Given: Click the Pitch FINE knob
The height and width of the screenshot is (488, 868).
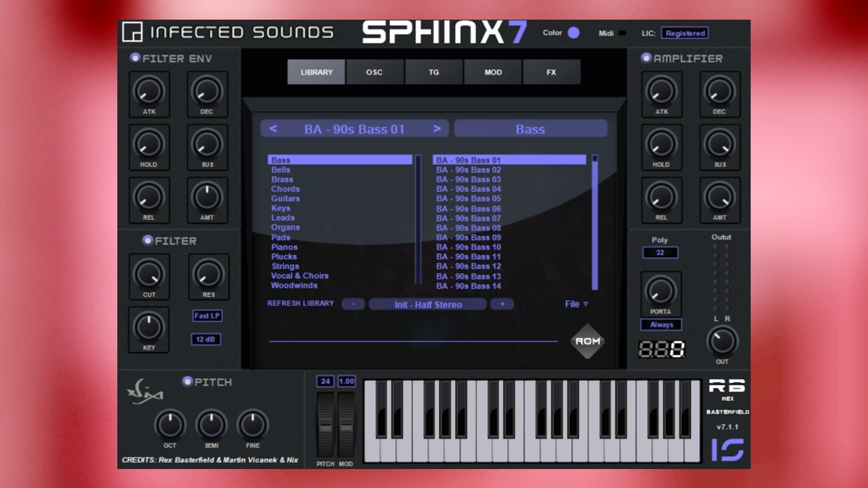Looking at the screenshot, I should [252, 425].
